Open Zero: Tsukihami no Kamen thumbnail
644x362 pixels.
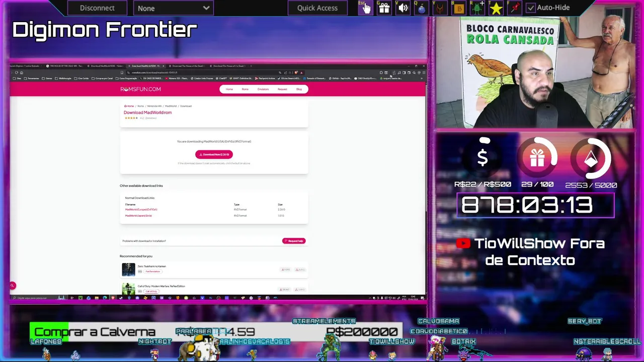128,269
